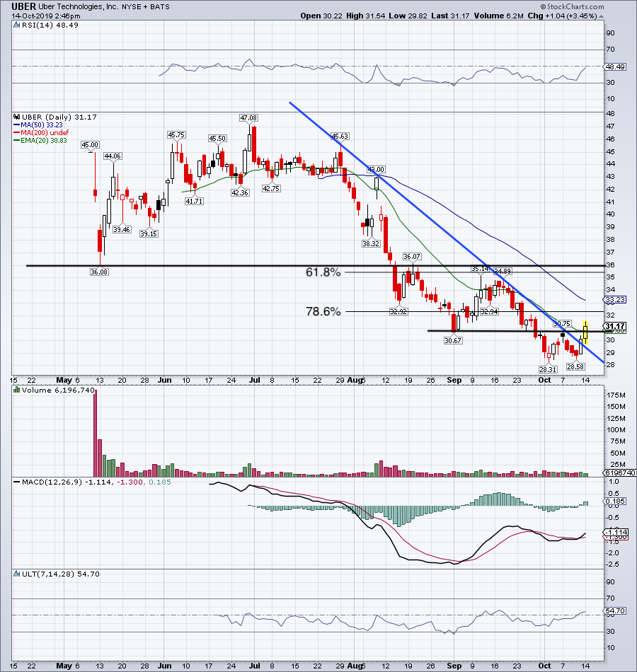637x672 pixels.
Task: Click the 30.75 high price label
Action: (x=562, y=324)
